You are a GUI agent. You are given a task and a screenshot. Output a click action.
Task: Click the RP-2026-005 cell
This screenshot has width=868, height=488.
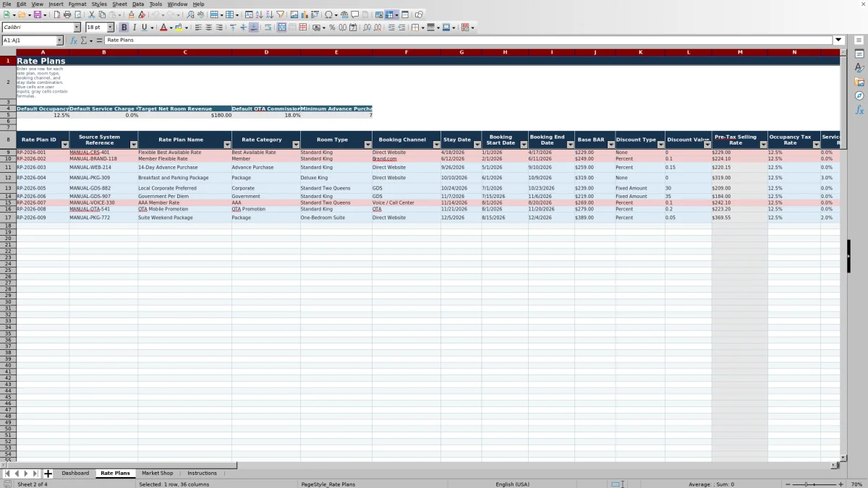point(43,188)
